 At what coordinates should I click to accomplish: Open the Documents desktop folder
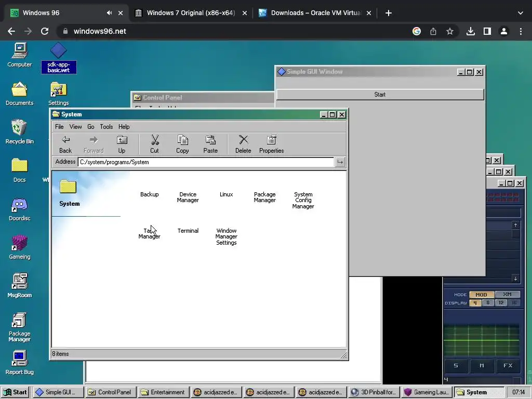[x=19, y=94]
